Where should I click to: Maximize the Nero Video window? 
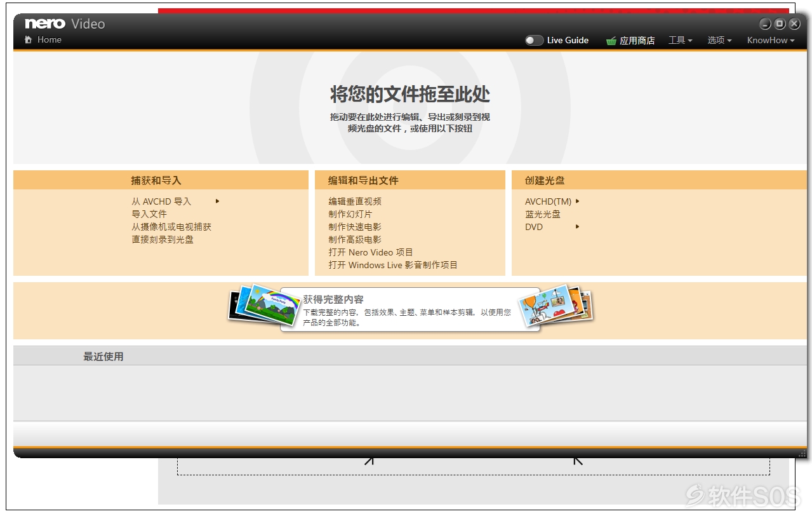[x=780, y=24]
